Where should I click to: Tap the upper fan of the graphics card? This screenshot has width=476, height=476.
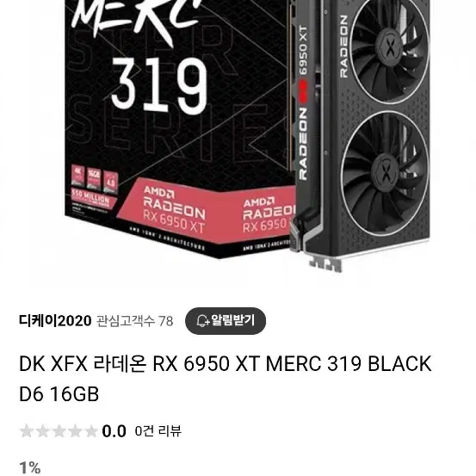point(390,50)
